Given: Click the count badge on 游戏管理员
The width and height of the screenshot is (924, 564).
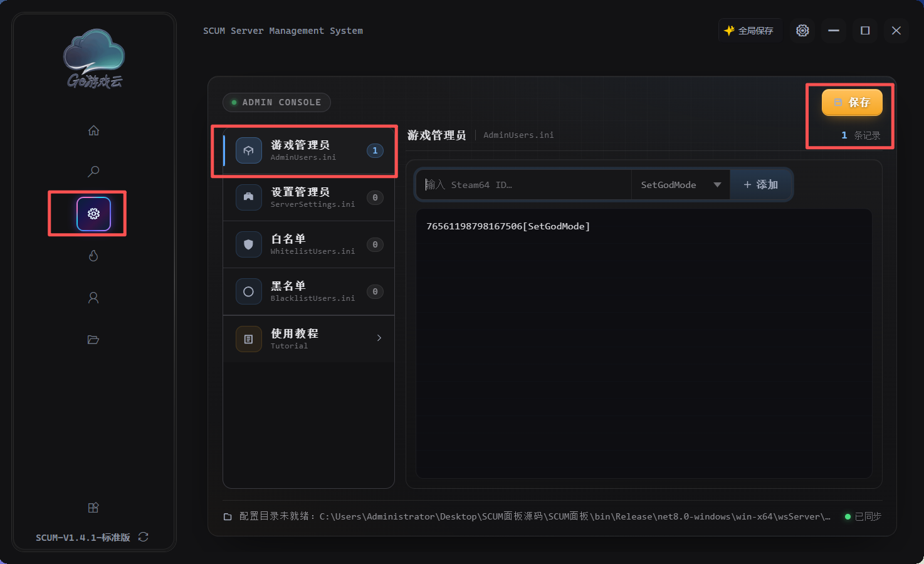Looking at the screenshot, I should coord(375,150).
